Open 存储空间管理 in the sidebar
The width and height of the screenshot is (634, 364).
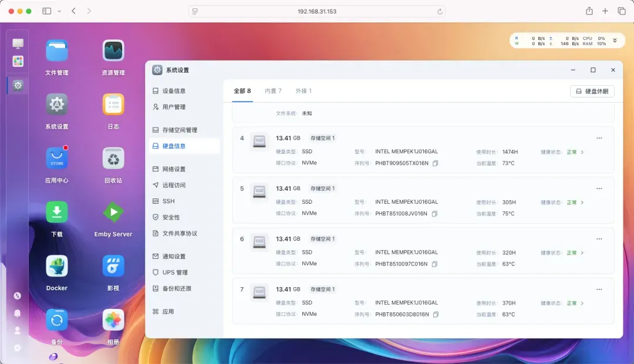point(180,130)
